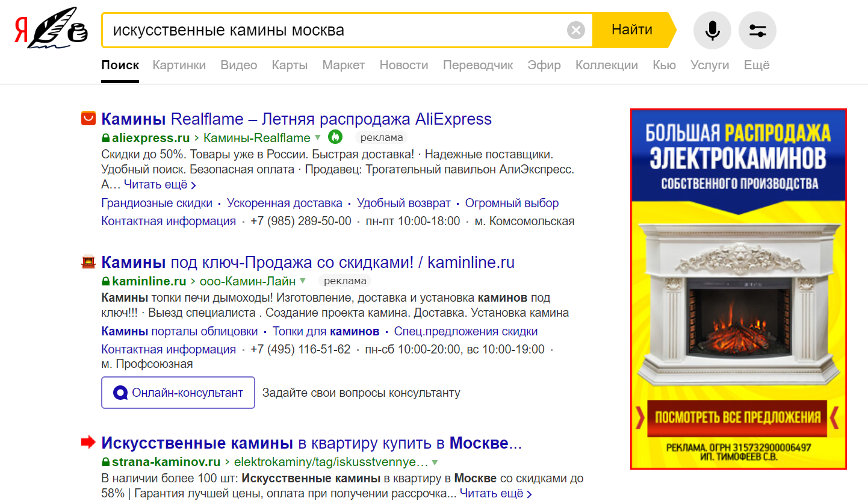Screen dimensions: 868x504
Task: Click phone number +7 (495) 116-51-62
Action: point(300,349)
